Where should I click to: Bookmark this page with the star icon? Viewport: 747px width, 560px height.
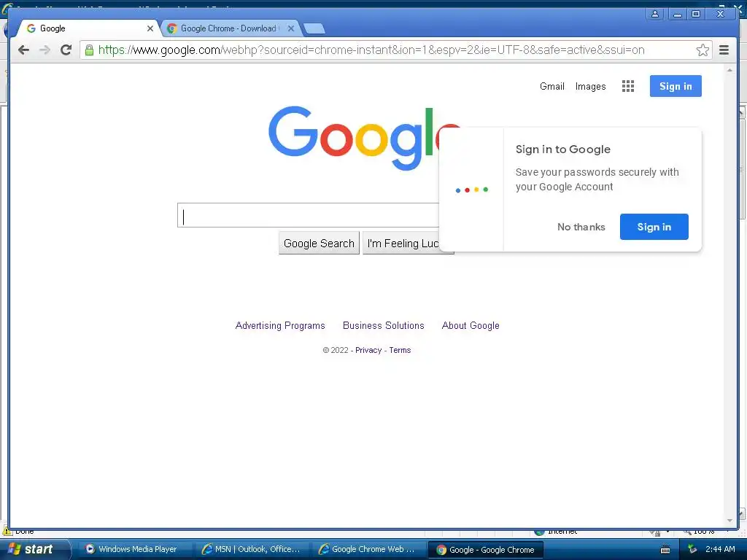pyautogui.click(x=703, y=50)
